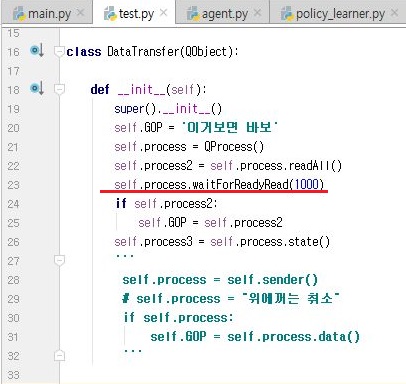Click line number 33 in gutter
Screen dimensions: 406x384
pyautogui.click(x=14, y=375)
